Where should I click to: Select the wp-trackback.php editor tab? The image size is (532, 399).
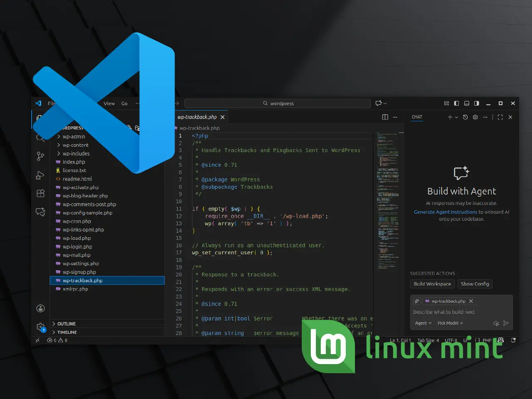pos(197,117)
